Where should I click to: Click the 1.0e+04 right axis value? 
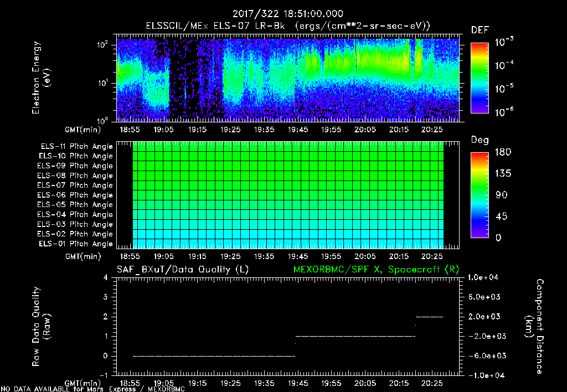(x=483, y=278)
